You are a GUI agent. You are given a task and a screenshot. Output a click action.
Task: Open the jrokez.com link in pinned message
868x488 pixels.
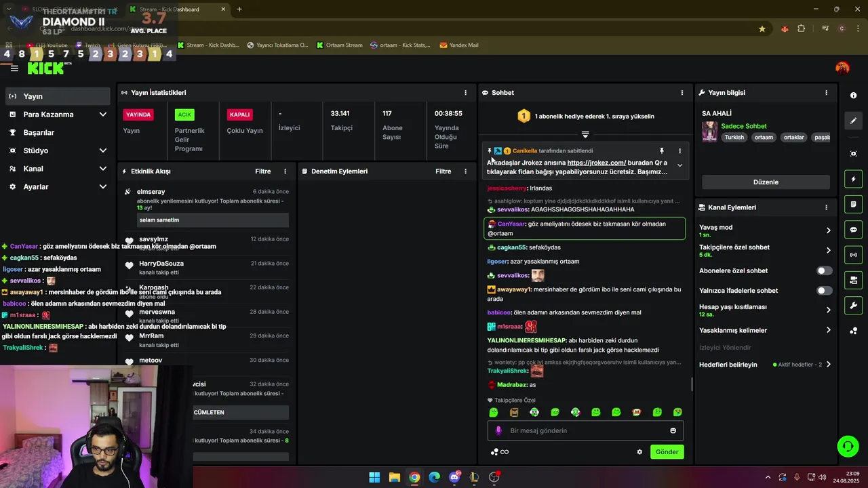(596, 163)
